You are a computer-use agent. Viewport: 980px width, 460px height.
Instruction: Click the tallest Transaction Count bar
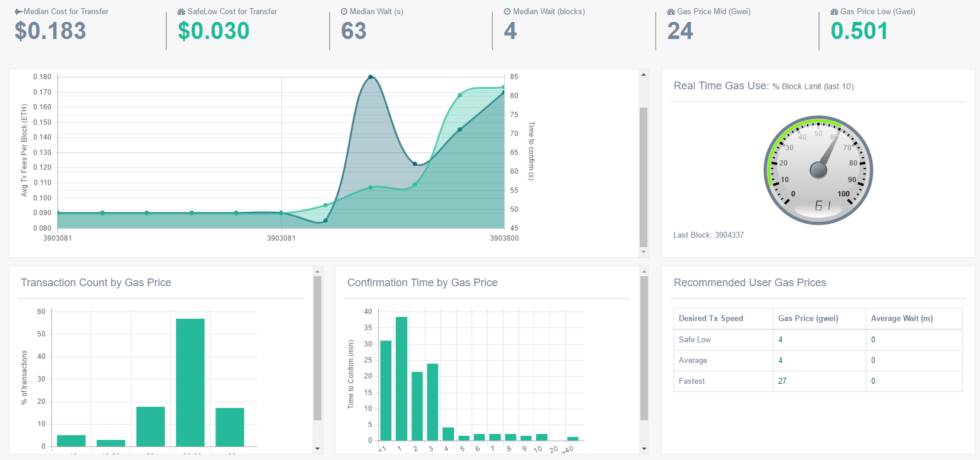[190, 383]
